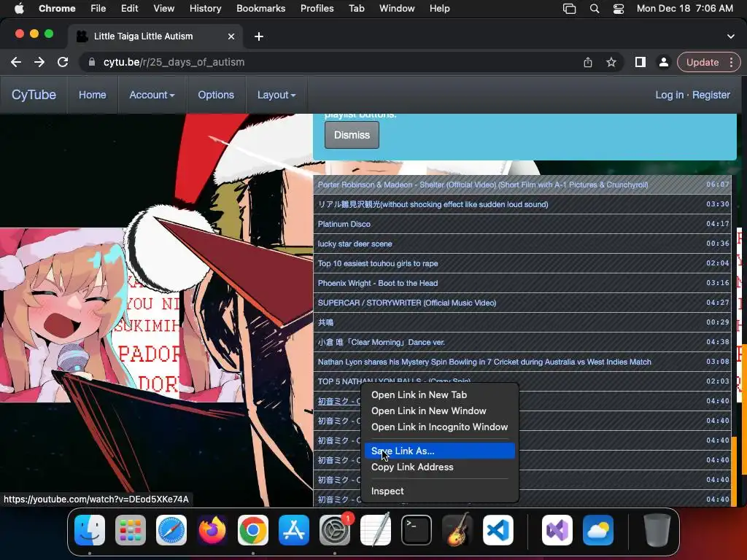Open Spotlight search in the menu bar
747x560 pixels.
pyautogui.click(x=594, y=9)
